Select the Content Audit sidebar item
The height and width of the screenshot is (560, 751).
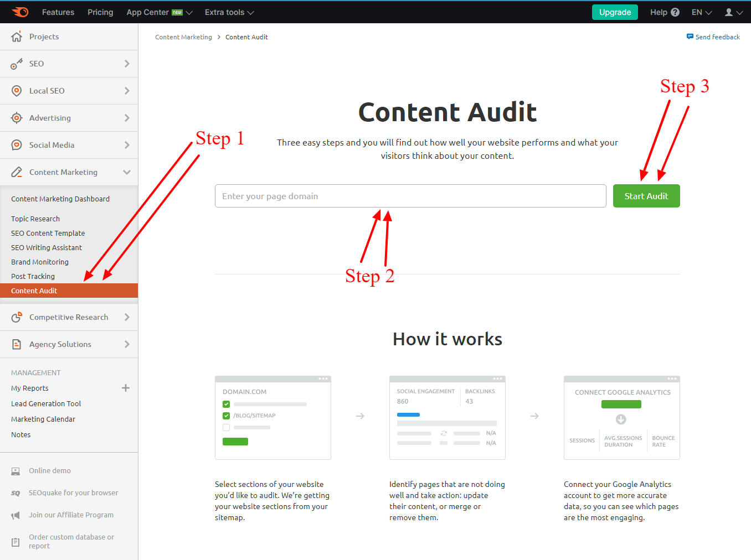coord(69,291)
